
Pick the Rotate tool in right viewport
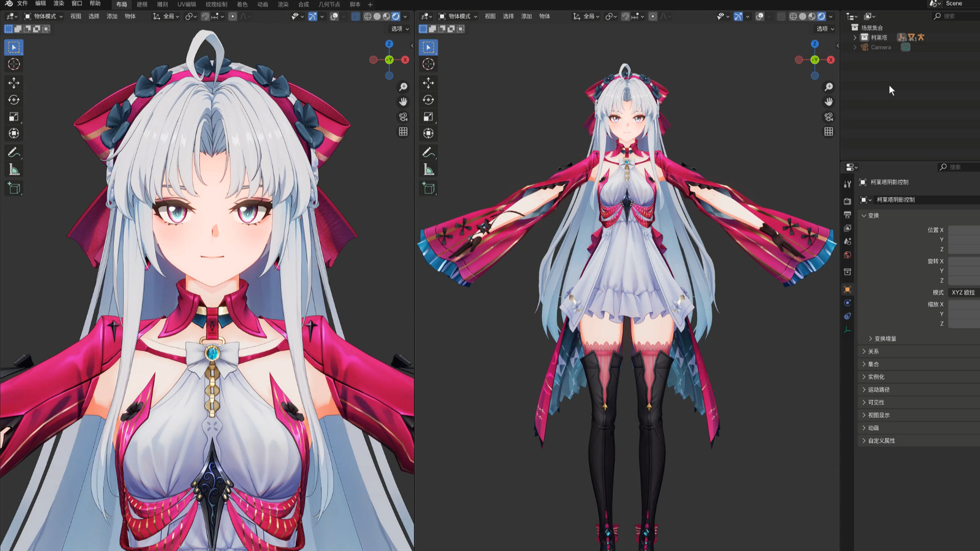(x=429, y=100)
